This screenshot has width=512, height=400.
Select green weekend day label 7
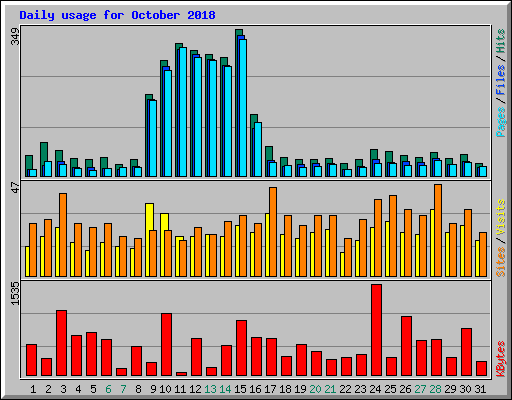click(x=123, y=389)
